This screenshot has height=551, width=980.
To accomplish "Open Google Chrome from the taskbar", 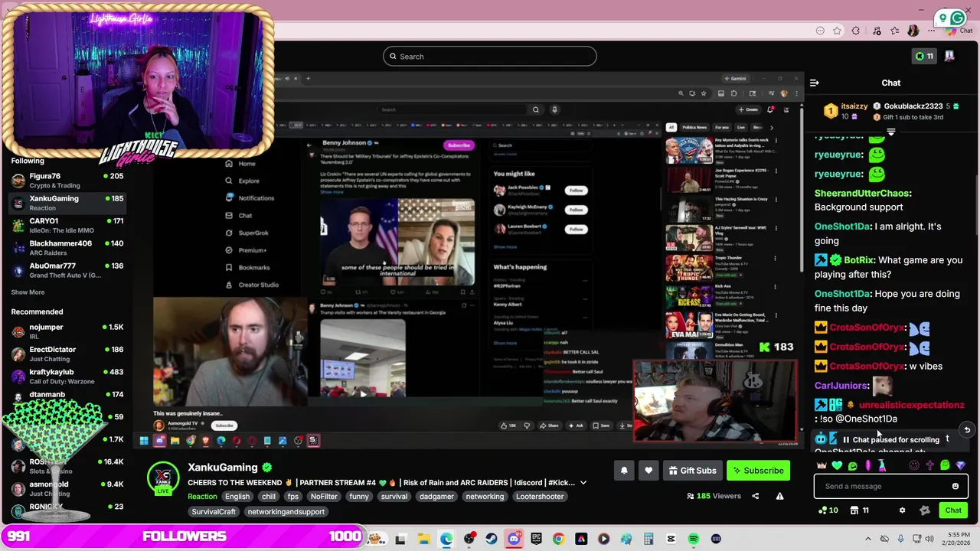I will (x=558, y=539).
